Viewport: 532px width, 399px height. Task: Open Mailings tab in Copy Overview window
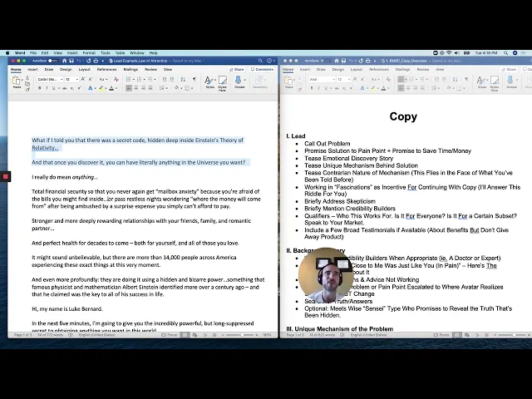tap(402, 69)
